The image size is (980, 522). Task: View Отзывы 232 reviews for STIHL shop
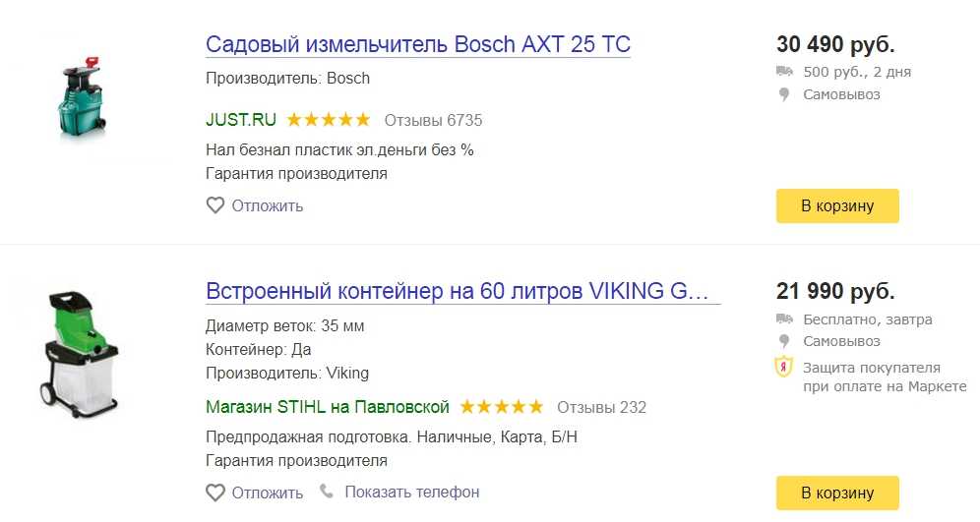(601, 408)
